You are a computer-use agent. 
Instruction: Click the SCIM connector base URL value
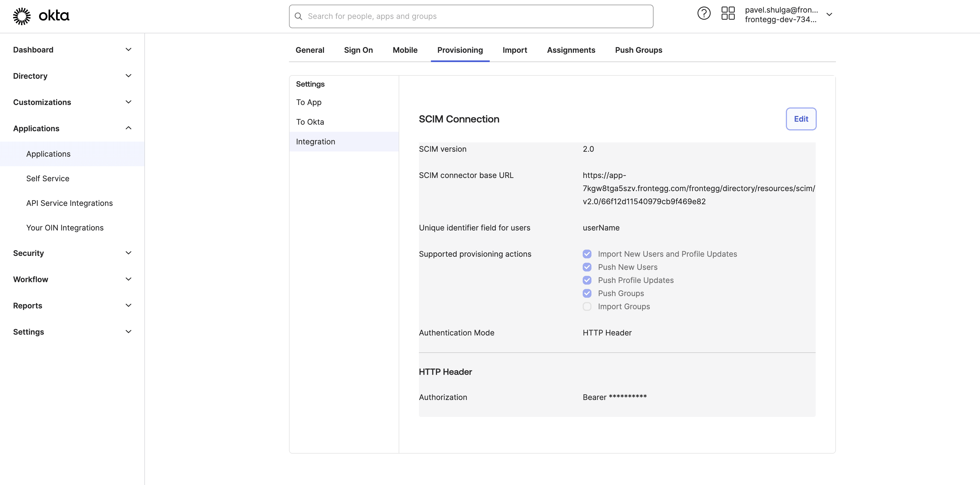pos(698,188)
